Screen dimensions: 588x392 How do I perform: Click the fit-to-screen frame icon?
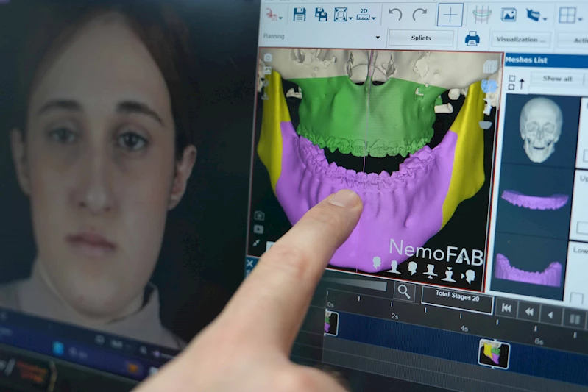[340, 15]
